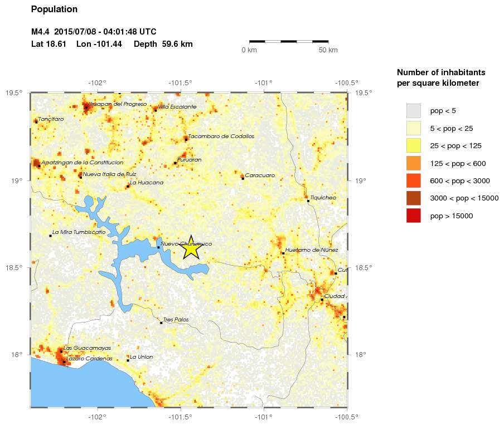The height and width of the screenshot is (425, 504).
Task: Click the yellow epicenter star marker
Action: (191, 248)
